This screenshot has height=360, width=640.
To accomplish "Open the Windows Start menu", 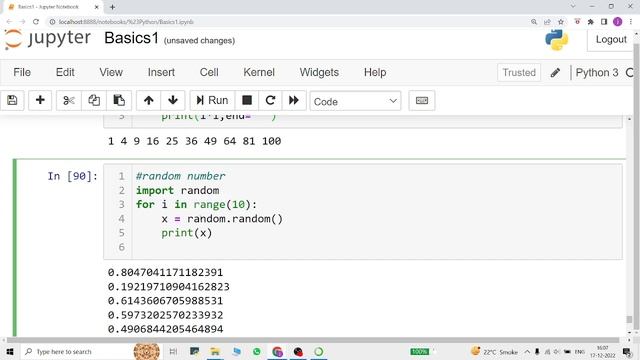I will [x=10, y=351].
